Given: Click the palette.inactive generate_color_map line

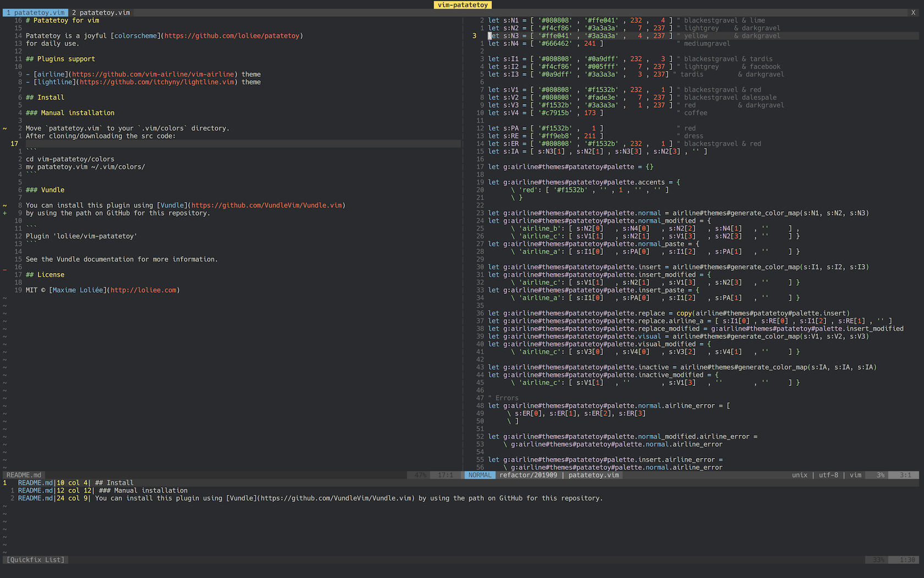Looking at the screenshot, I should (683, 367).
